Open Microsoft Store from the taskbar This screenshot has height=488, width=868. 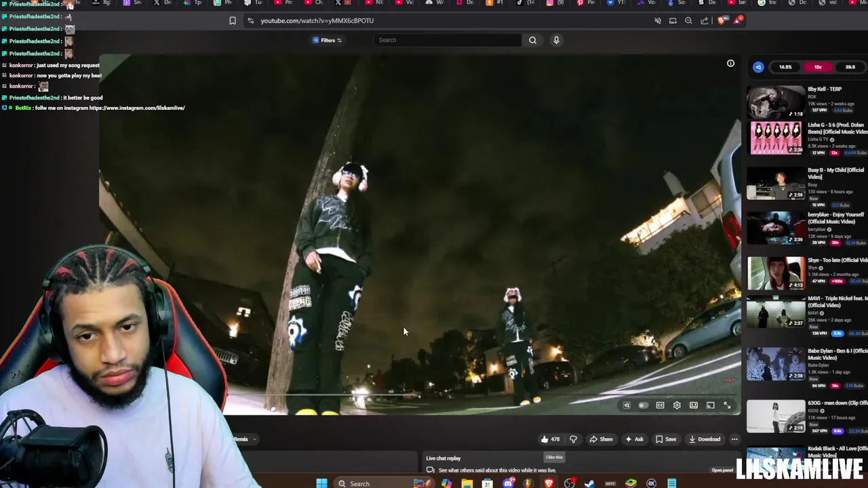click(487, 483)
